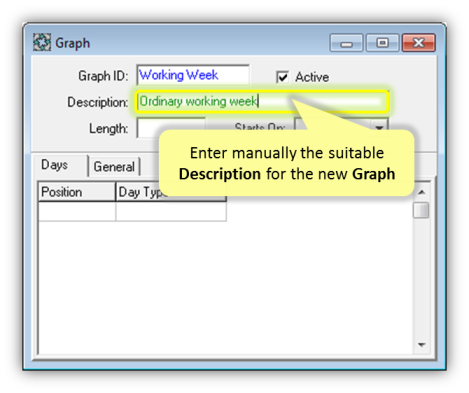Uncheck the Active checkbox
469x393 pixels.
tap(282, 77)
